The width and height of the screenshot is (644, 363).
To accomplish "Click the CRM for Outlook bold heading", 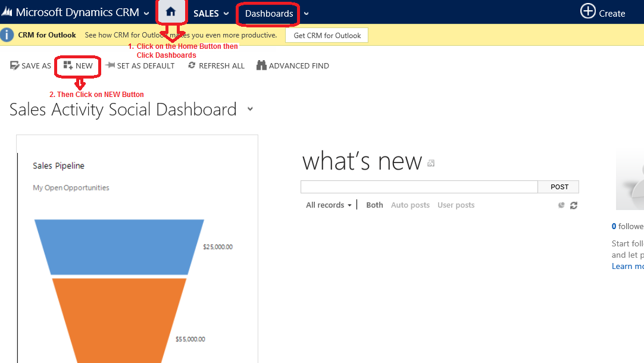I will 47,35.
